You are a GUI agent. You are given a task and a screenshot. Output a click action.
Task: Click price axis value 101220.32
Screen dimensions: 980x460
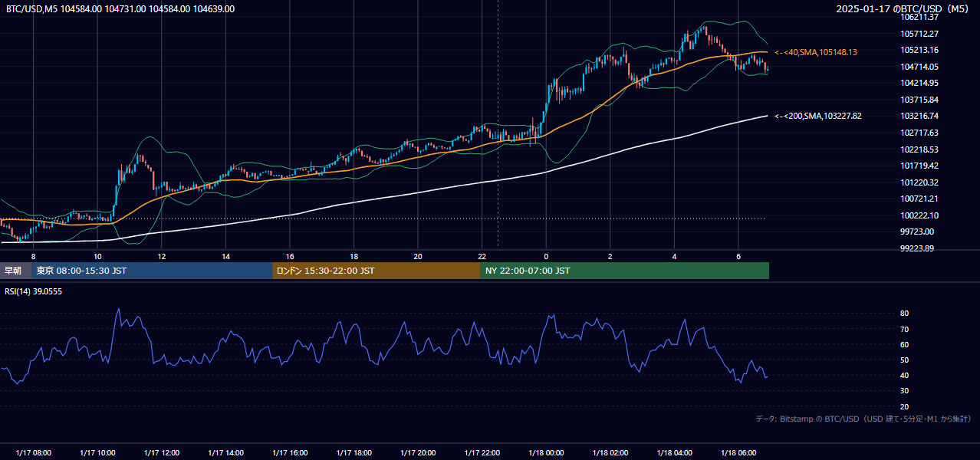[920, 182]
